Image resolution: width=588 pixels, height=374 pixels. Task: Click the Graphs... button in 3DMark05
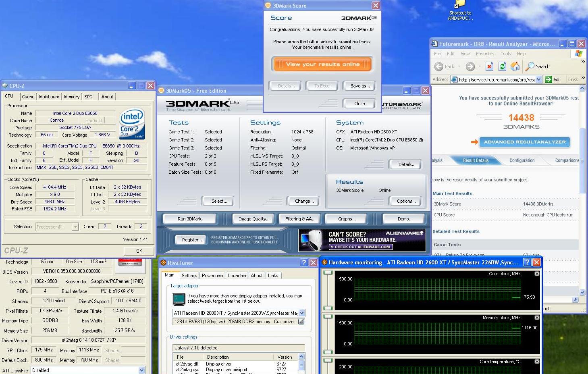pyautogui.click(x=347, y=219)
